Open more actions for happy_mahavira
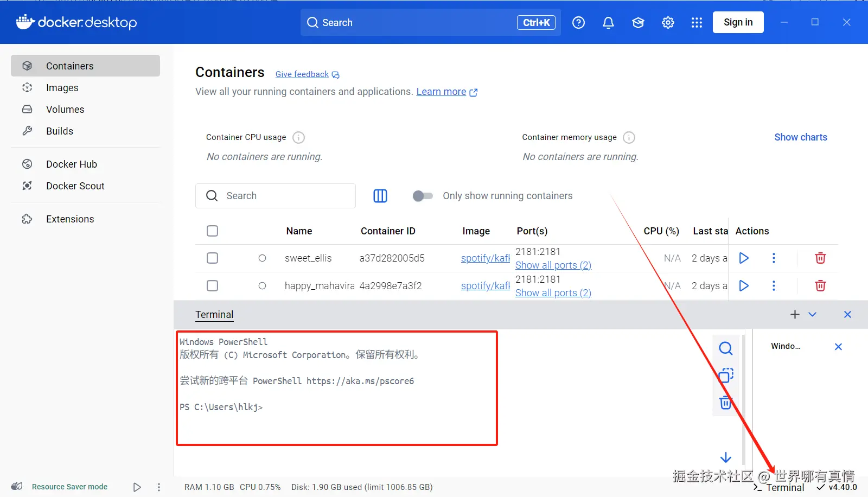The height and width of the screenshot is (497, 868). [x=774, y=286]
